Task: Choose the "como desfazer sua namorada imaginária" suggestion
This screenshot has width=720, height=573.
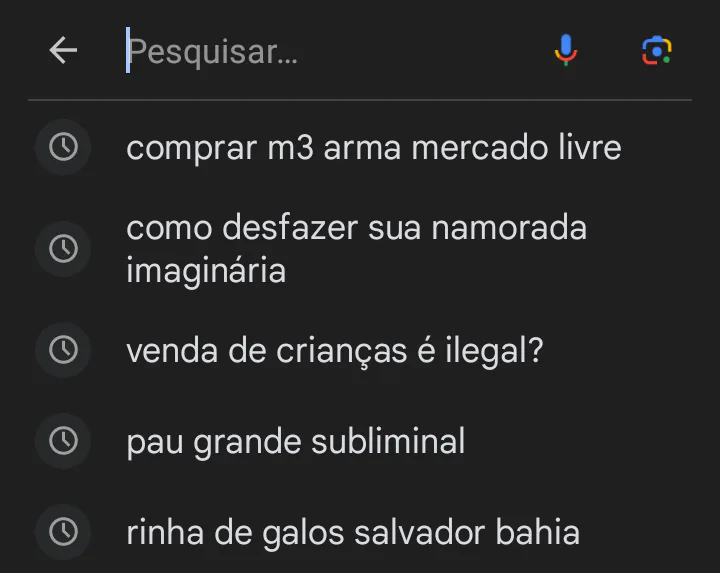Action: coord(356,248)
